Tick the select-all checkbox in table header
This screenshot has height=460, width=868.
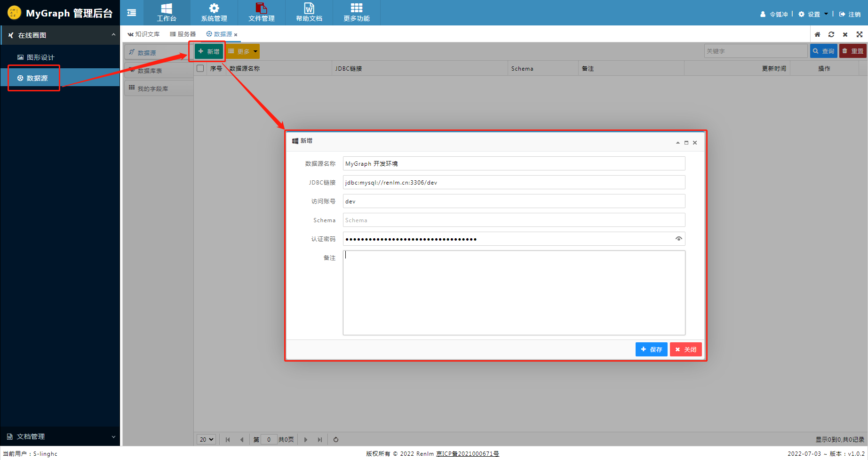click(x=200, y=68)
